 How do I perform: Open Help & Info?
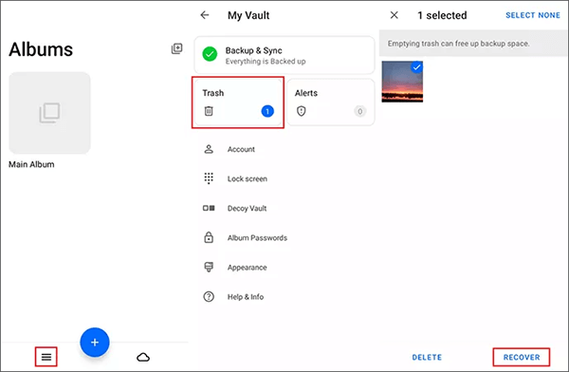click(x=284, y=297)
